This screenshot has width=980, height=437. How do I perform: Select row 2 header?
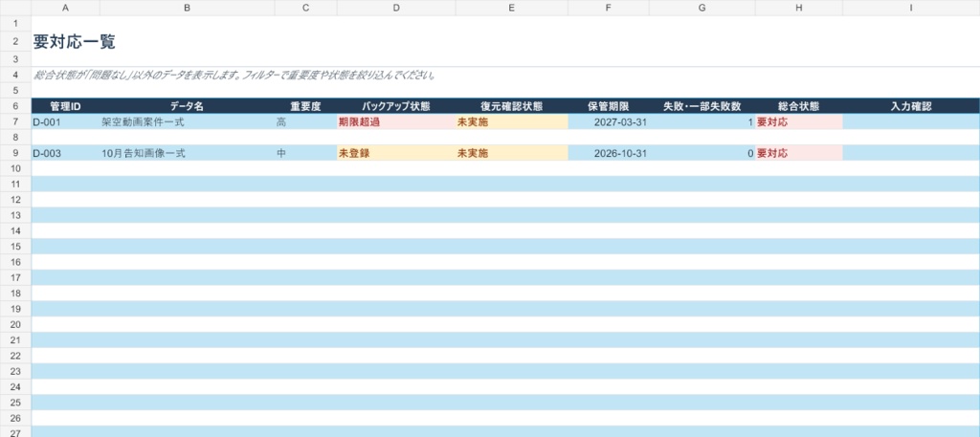pyautogui.click(x=15, y=43)
